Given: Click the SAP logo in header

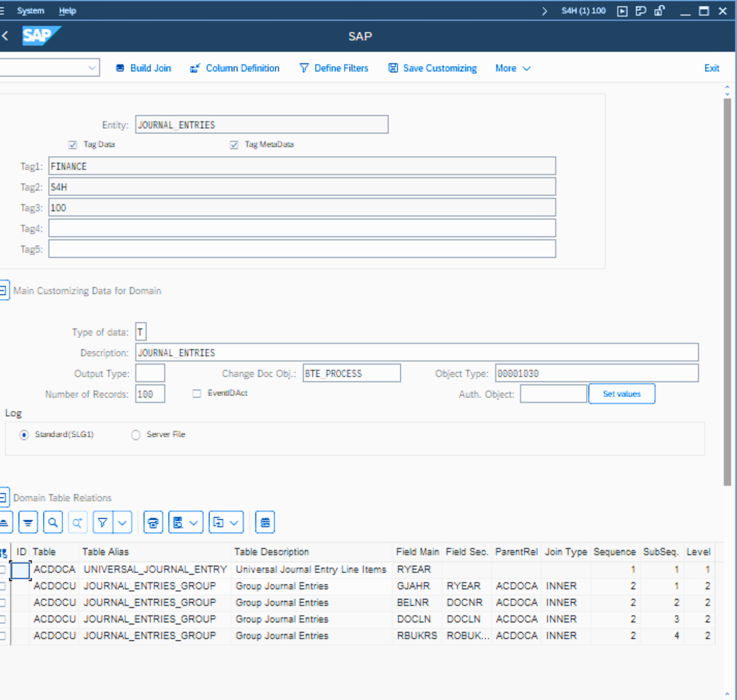Looking at the screenshot, I should coord(41,36).
